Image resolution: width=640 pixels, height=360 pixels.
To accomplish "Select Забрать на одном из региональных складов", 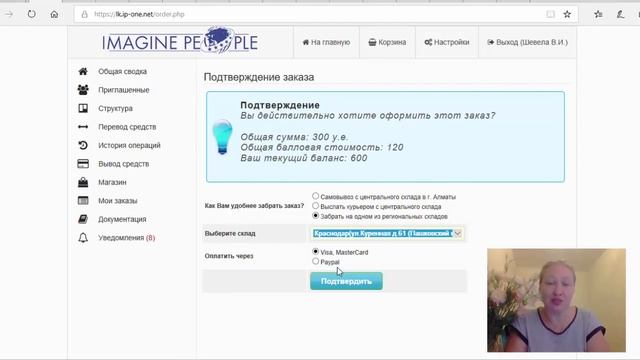I will click(316, 216).
